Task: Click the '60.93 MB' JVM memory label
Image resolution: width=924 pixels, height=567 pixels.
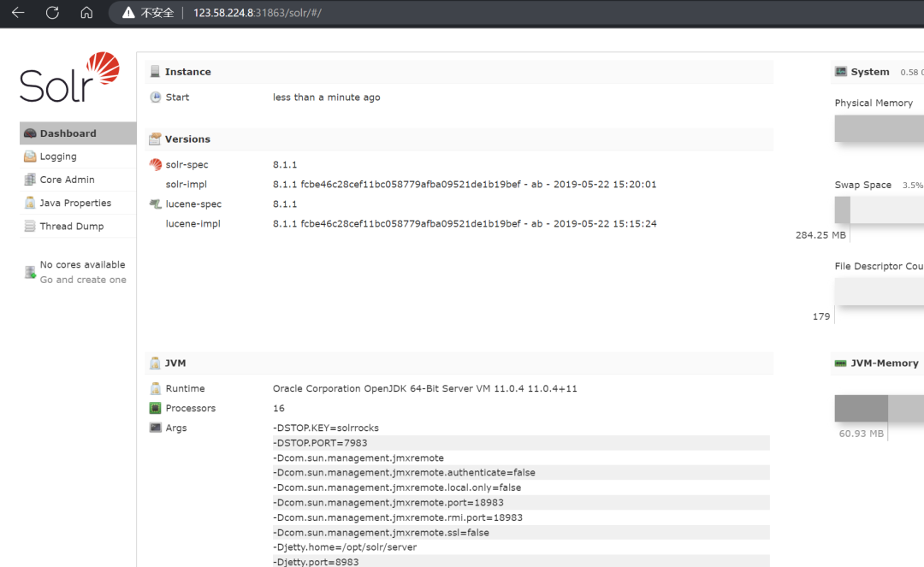Action: [861, 434]
